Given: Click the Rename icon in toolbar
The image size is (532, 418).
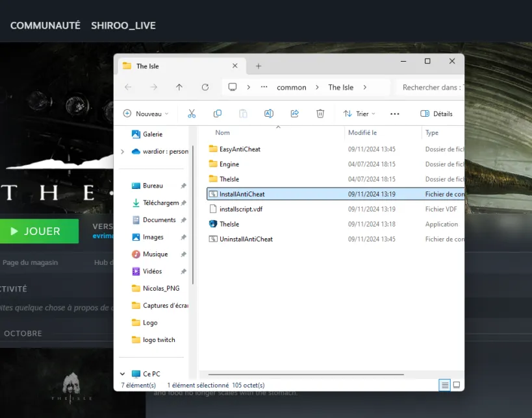Looking at the screenshot, I should click(269, 114).
